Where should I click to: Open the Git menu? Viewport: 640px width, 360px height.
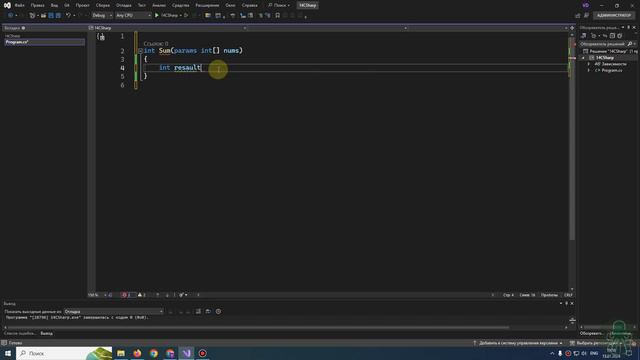coord(67,5)
